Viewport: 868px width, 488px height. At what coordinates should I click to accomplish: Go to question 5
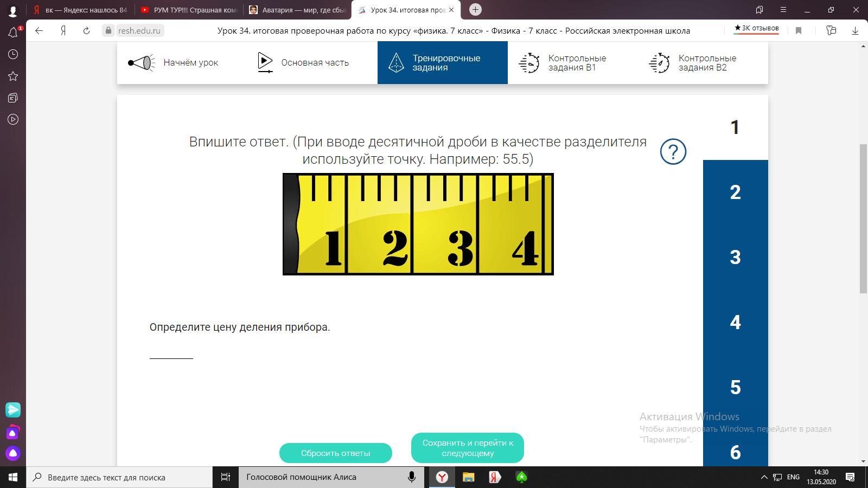point(736,388)
